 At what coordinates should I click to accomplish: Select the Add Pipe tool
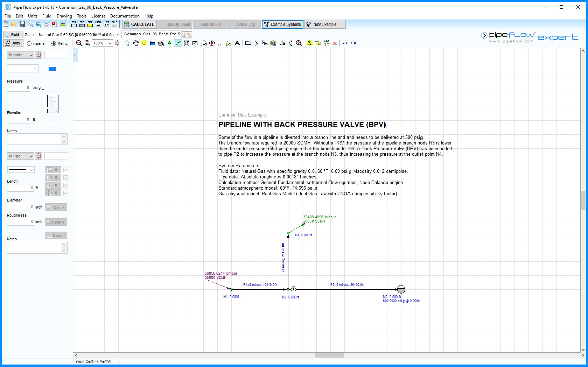tap(178, 43)
